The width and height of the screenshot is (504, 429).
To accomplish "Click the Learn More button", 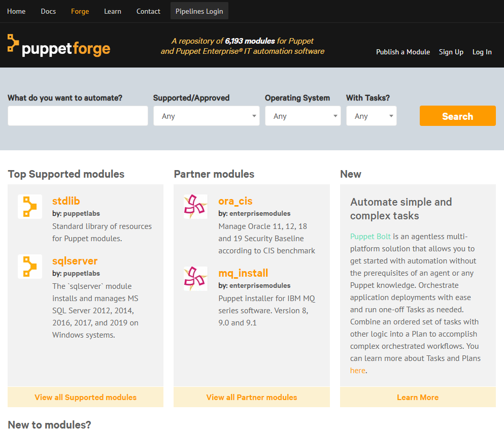I will (418, 397).
